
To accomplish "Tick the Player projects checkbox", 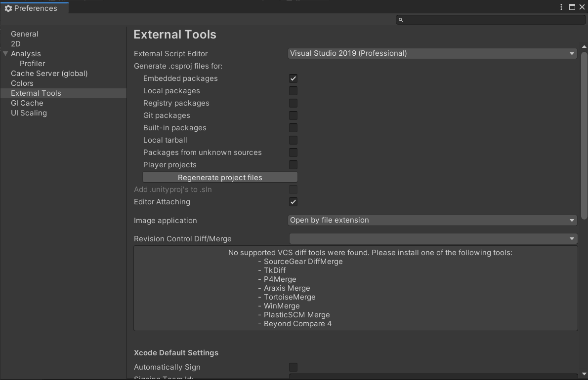I will pos(293,165).
